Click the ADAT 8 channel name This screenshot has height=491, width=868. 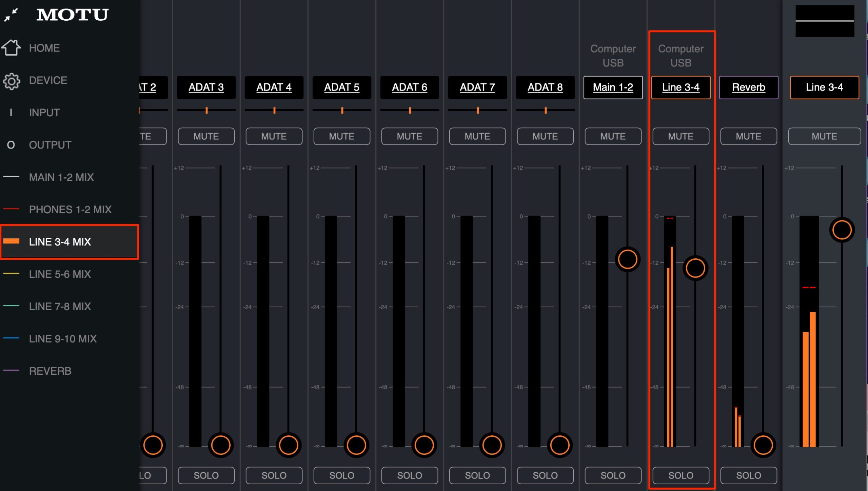coord(545,87)
